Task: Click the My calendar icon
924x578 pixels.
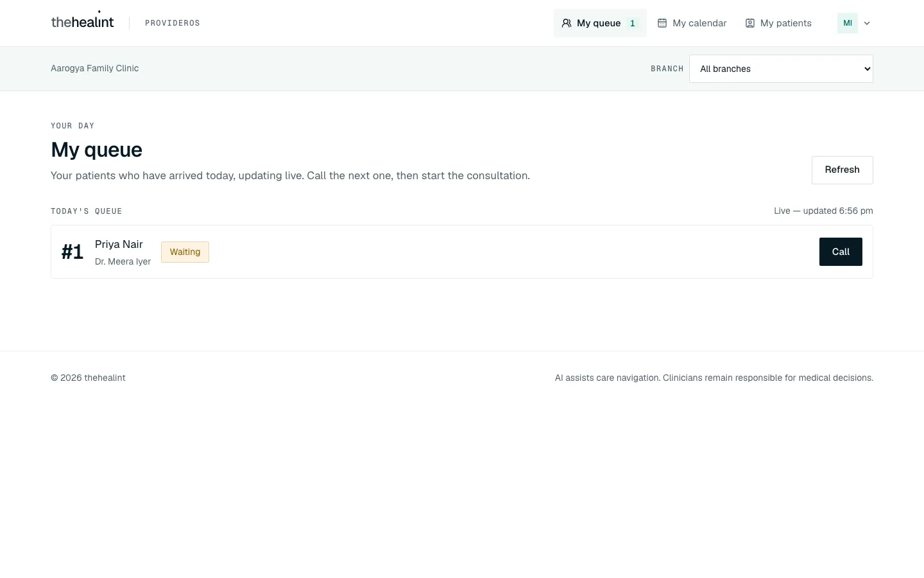Action: click(x=662, y=23)
